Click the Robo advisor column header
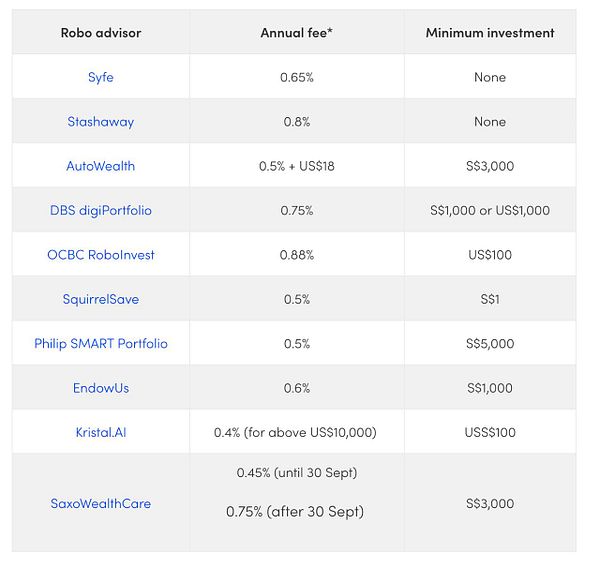600x567 pixels. tap(101, 33)
